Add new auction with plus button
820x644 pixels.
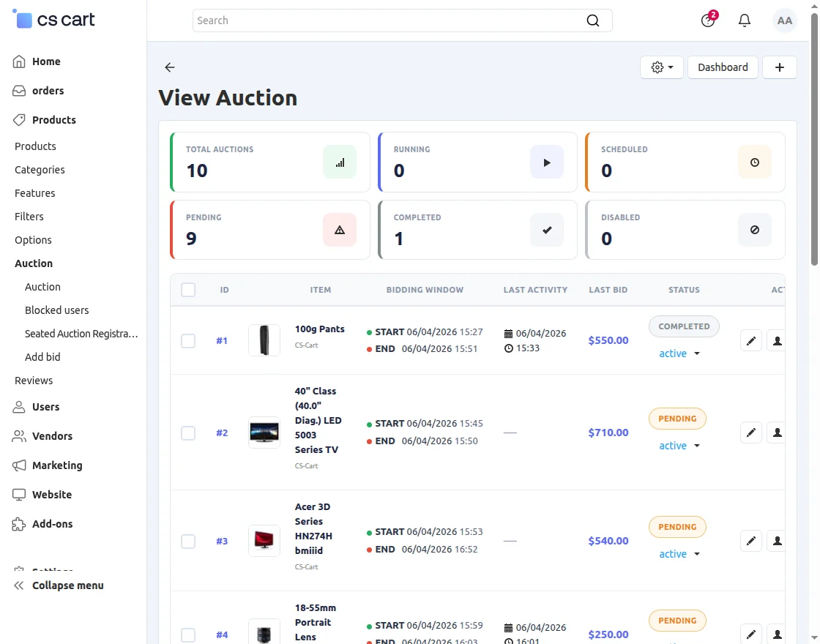click(779, 67)
